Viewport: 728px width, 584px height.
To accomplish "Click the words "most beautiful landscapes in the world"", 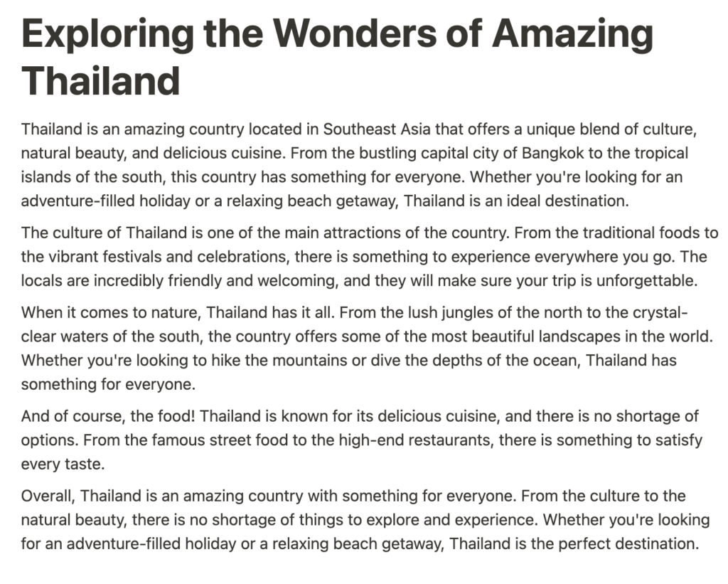I will 570,336.
